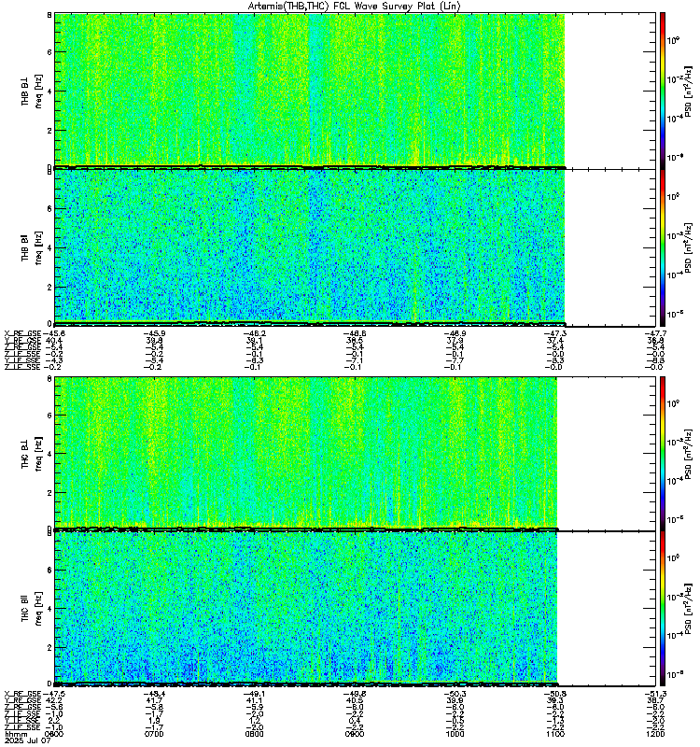The width and height of the screenshot is (700, 747).
Task: Click the value "-47.5" in the THC table
Action: [x=54, y=694]
